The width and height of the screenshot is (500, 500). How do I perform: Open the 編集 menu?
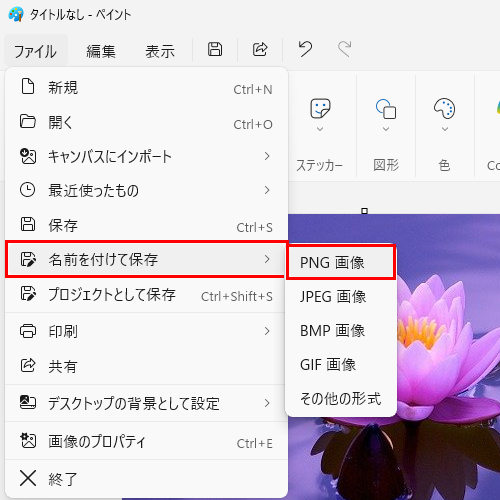point(101,51)
